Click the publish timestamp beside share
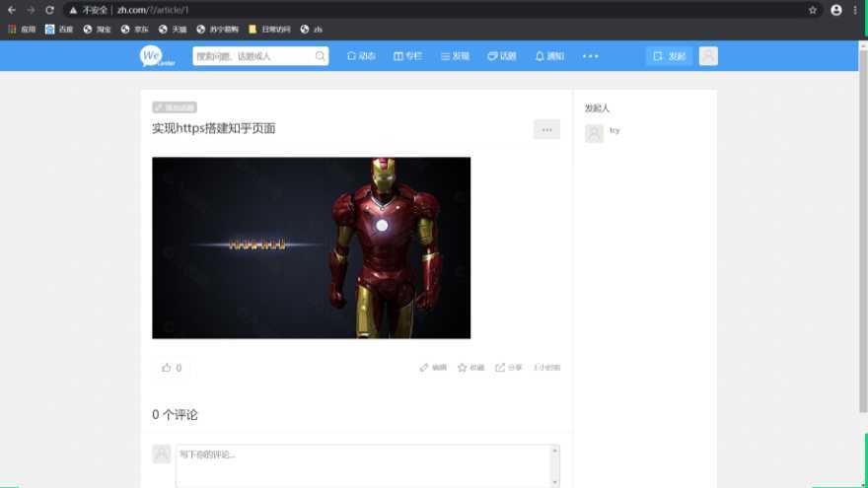The width and height of the screenshot is (868, 488). coord(546,368)
